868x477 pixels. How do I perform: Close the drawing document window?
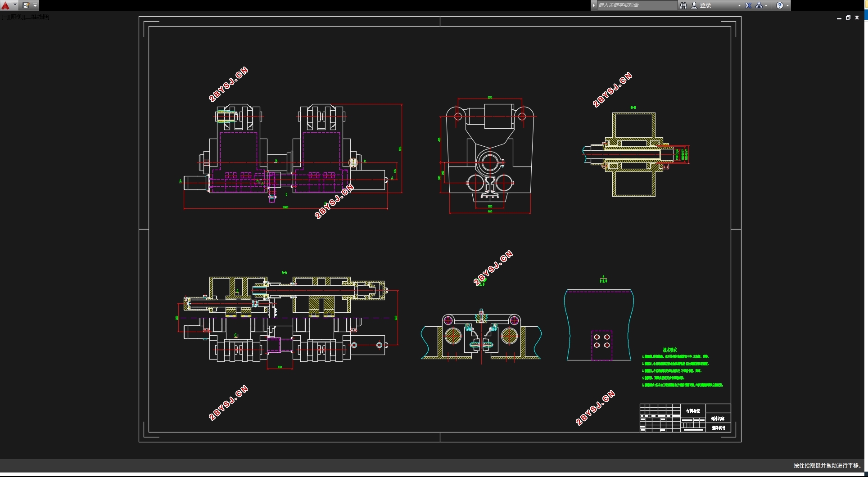pyautogui.click(x=857, y=18)
